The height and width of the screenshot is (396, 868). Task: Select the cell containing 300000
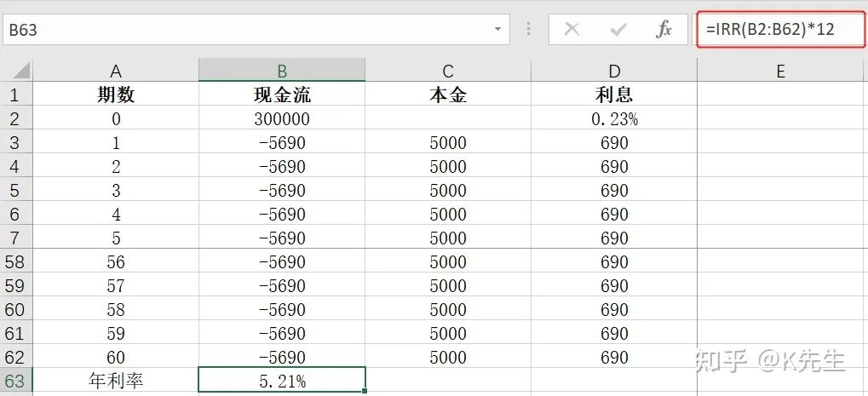click(282, 118)
